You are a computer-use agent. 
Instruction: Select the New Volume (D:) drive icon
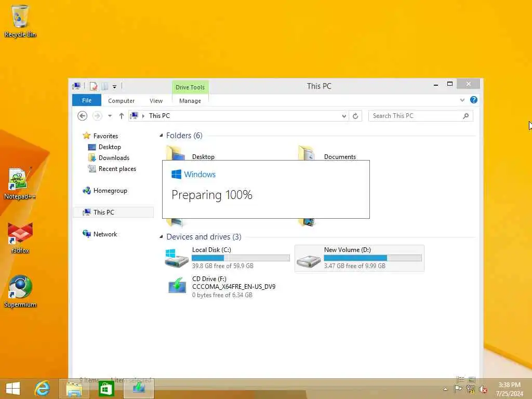308,261
